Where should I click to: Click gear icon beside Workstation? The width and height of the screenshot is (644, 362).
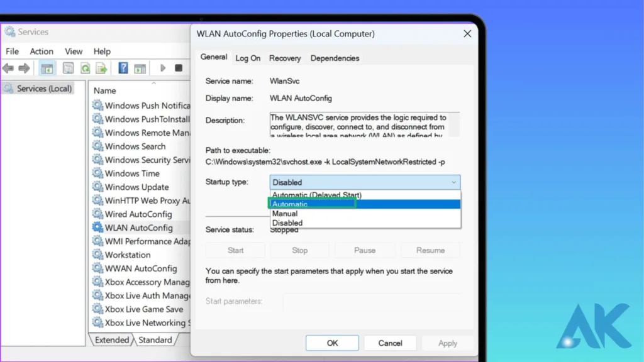[97, 254]
